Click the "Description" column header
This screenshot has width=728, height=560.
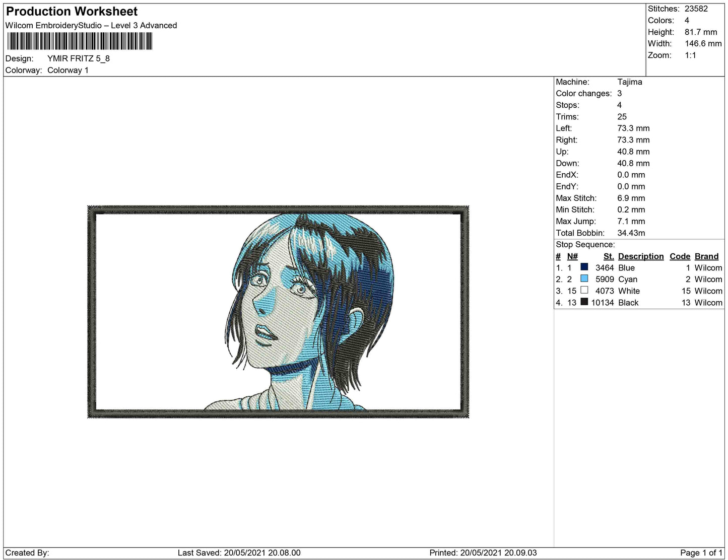pyautogui.click(x=641, y=256)
